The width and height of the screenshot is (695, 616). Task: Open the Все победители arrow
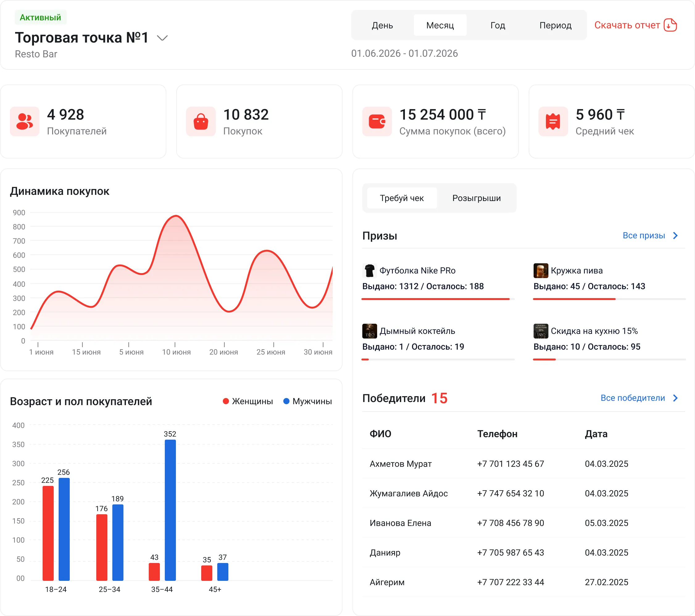pyautogui.click(x=675, y=398)
